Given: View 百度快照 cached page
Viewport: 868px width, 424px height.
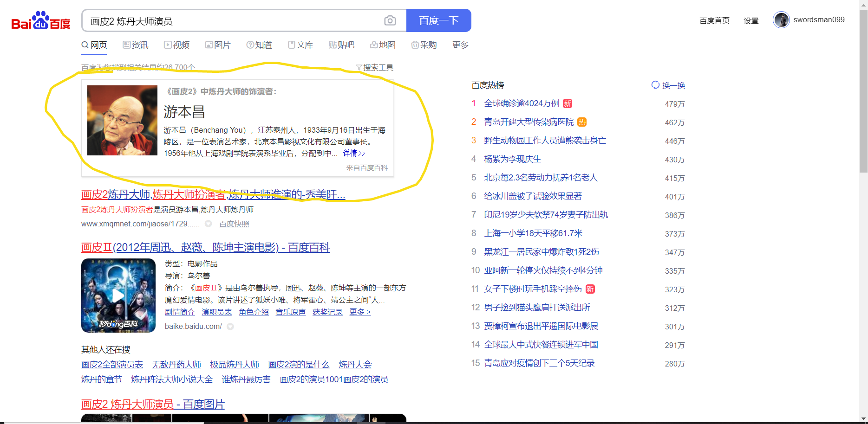Looking at the screenshot, I should [234, 224].
